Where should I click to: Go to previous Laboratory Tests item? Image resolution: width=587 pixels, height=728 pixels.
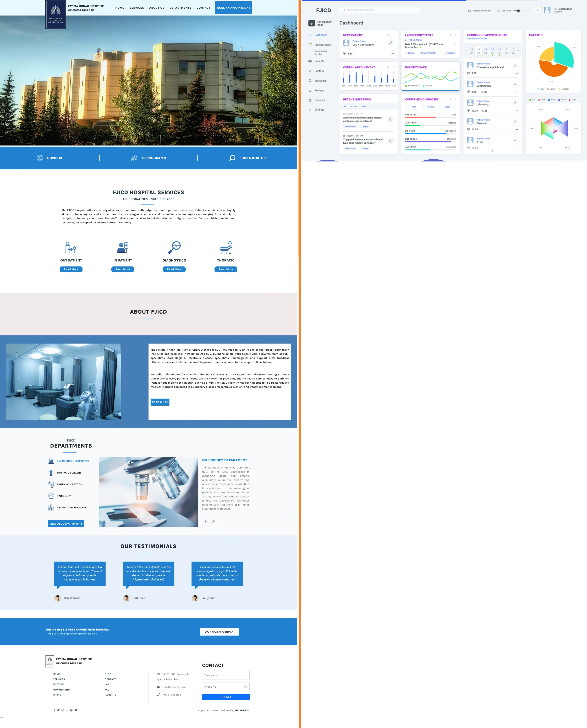pyautogui.click(x=450, y=35)
